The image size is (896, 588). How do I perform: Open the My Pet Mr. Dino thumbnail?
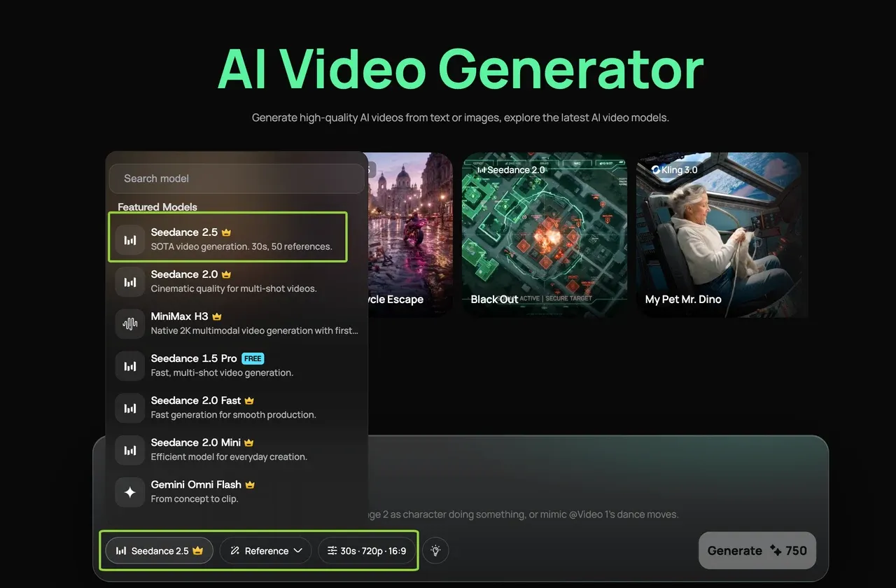tap(718, 235)
